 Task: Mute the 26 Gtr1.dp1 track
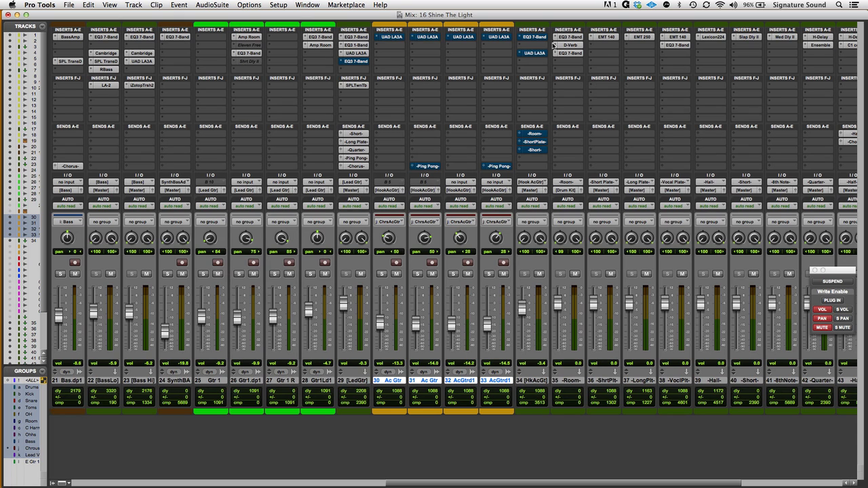point(253,274)
